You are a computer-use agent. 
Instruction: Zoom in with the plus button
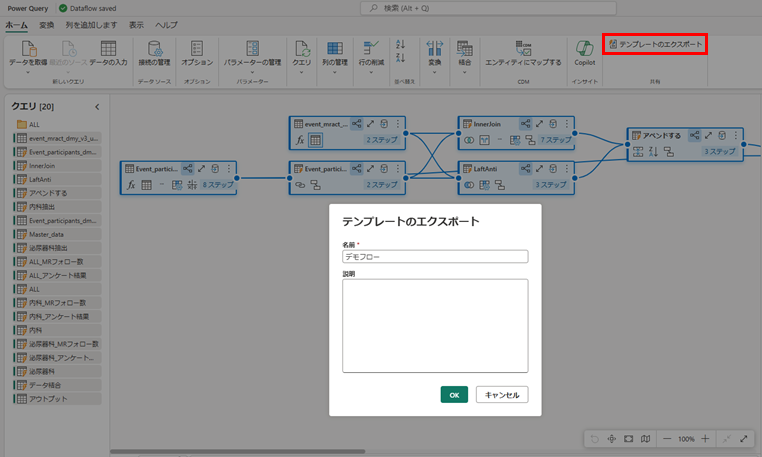[x=705, y=439]
